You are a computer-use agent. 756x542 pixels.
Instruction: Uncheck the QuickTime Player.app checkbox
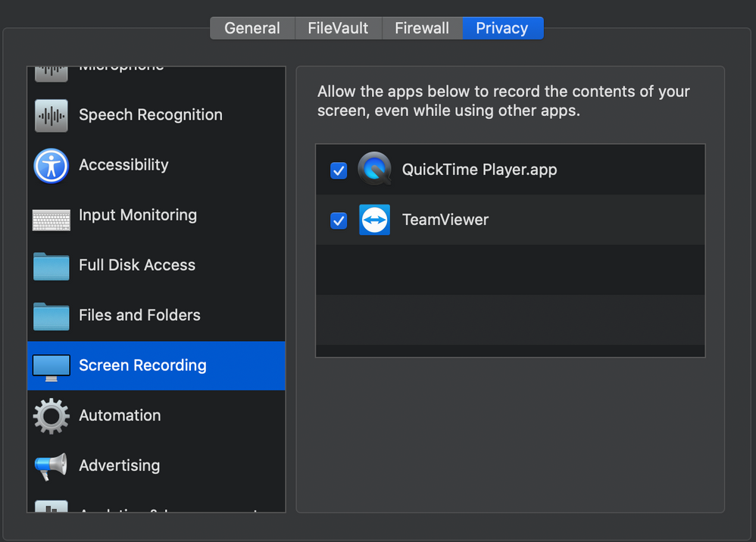[339, 170]
